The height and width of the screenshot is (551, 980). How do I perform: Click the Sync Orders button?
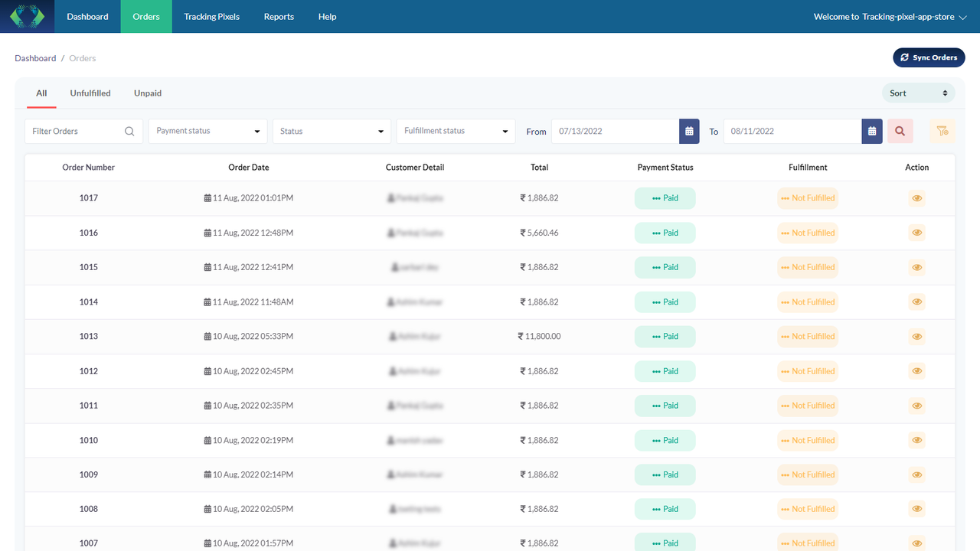coord(929,57)
